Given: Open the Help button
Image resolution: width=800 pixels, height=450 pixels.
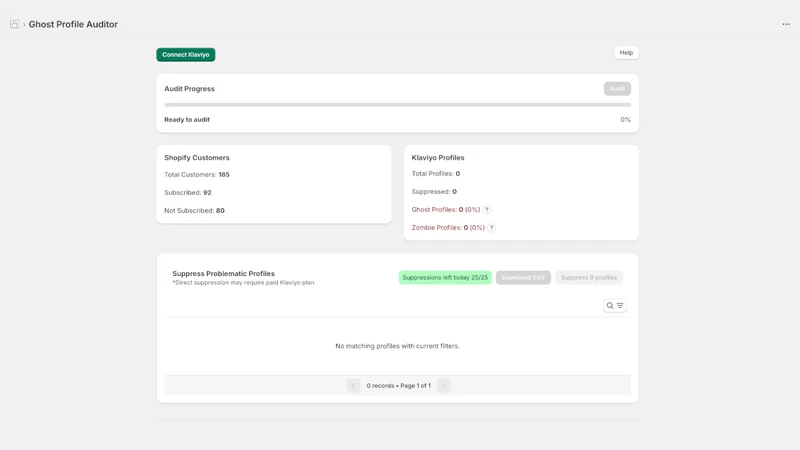Looking at the screenshot, I should [626, 53].
